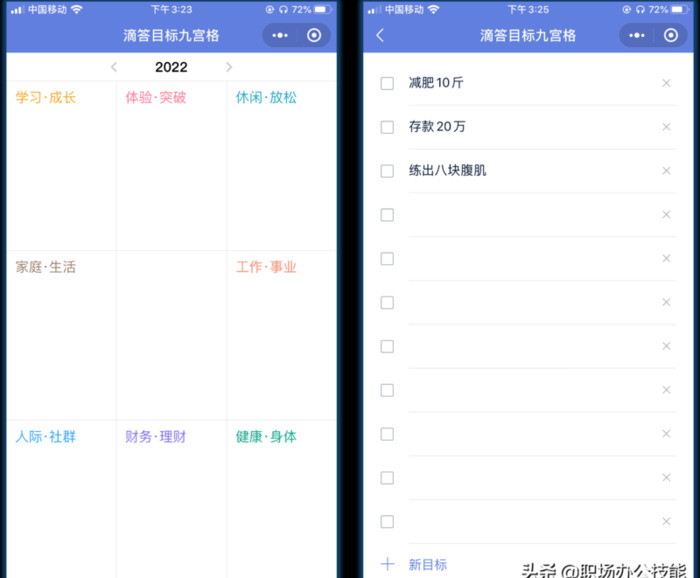The height and width of the screenshot is (578, 700).
Task: Tap the 下午3:25 clock in right phone
Action: pos(528,9)
